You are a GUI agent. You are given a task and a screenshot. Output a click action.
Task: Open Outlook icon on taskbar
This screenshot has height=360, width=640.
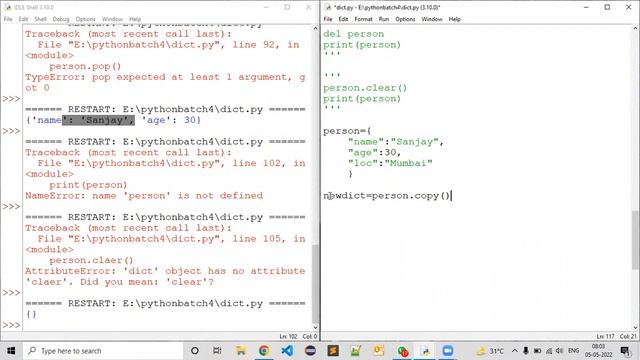coord(379,351)
